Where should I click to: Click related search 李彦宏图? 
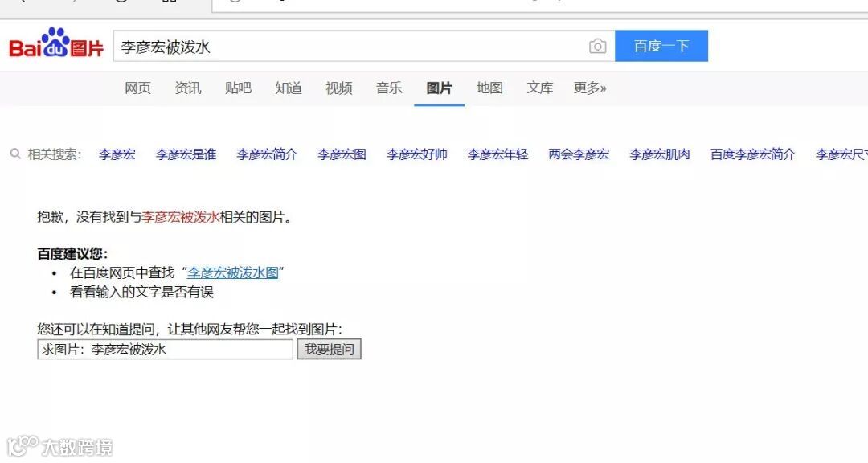pyautogui.click(x=342, y=154)
